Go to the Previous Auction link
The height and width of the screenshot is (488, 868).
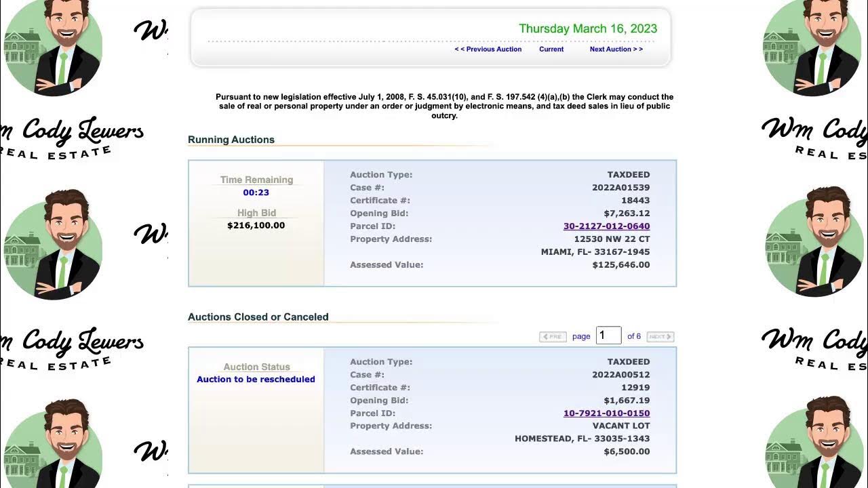488,49
